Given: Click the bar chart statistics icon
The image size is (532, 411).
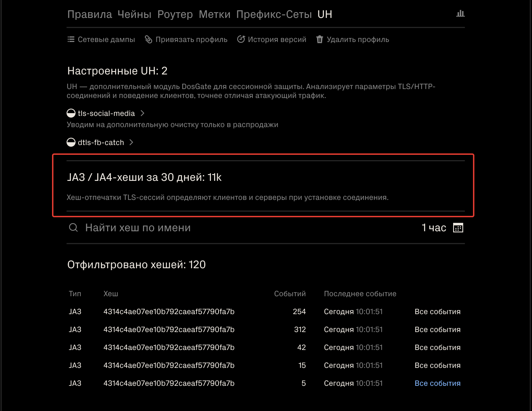Looking at the screenshot, I should 460,14.
